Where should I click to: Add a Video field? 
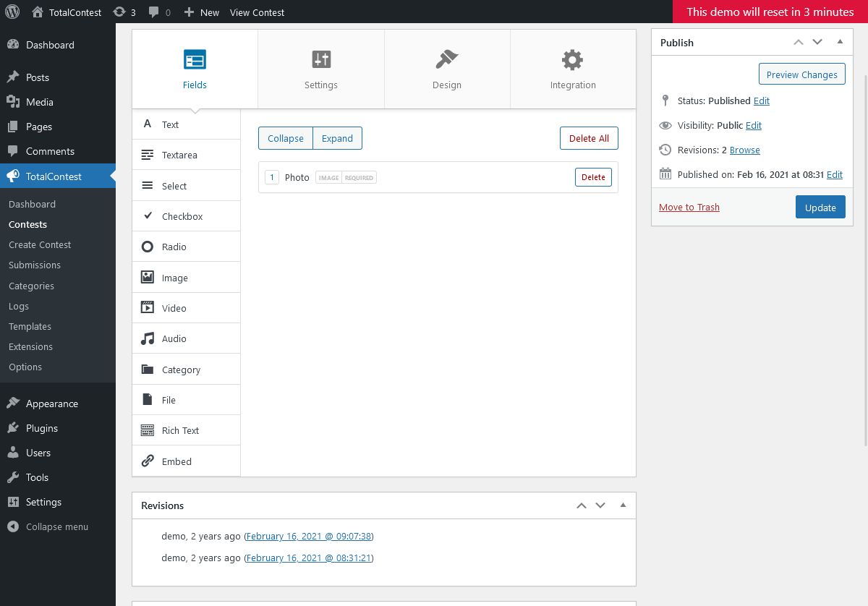(186, 308)
